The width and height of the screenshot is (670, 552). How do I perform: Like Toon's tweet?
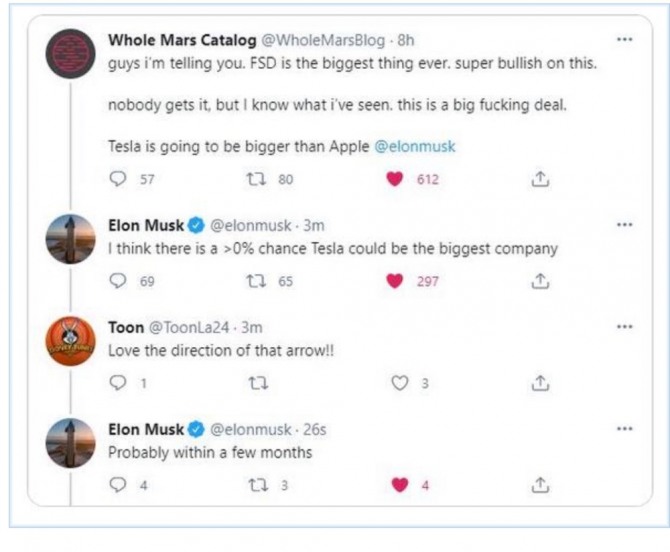pos(399,382)
